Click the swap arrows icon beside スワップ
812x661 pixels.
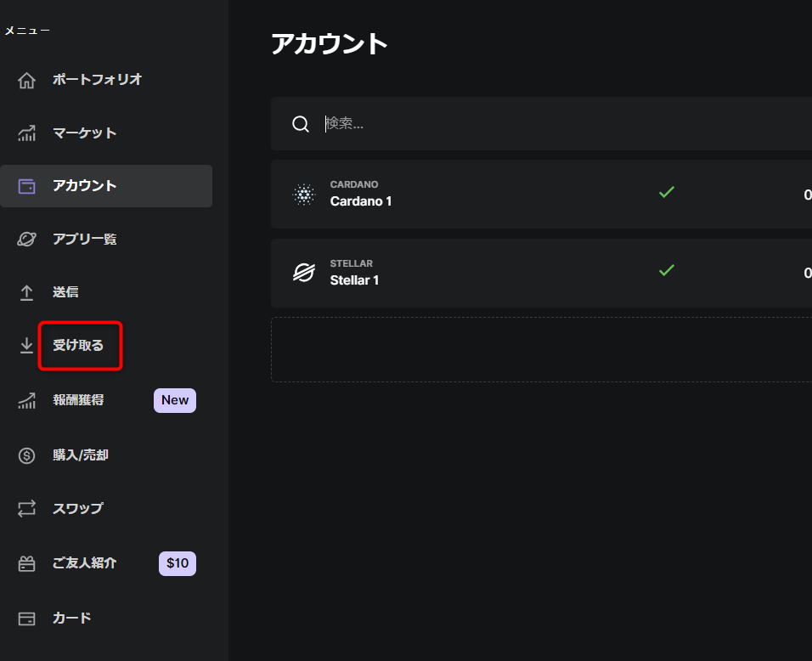(x=26, y=508)
